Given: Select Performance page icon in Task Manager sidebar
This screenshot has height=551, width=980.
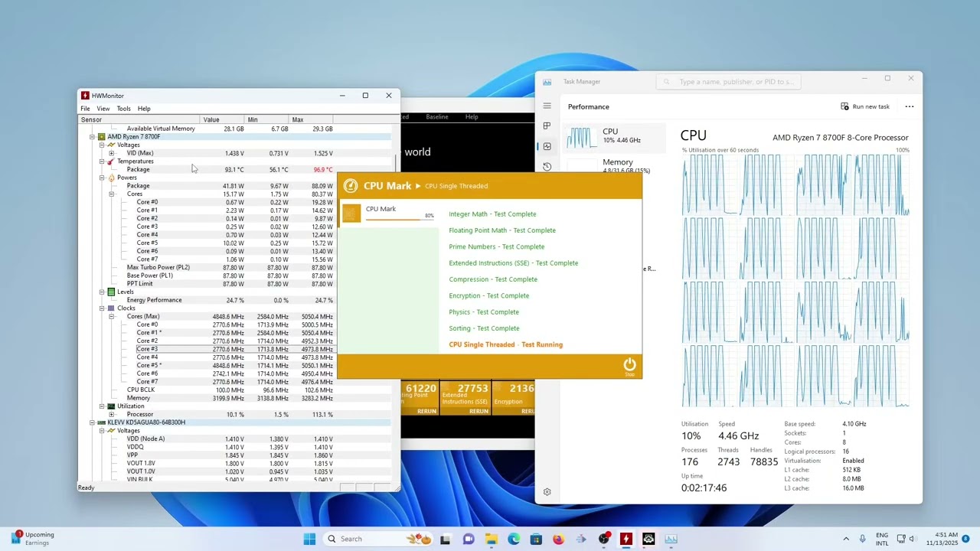Looking at the screenshot, I should (x=547, y=146).
